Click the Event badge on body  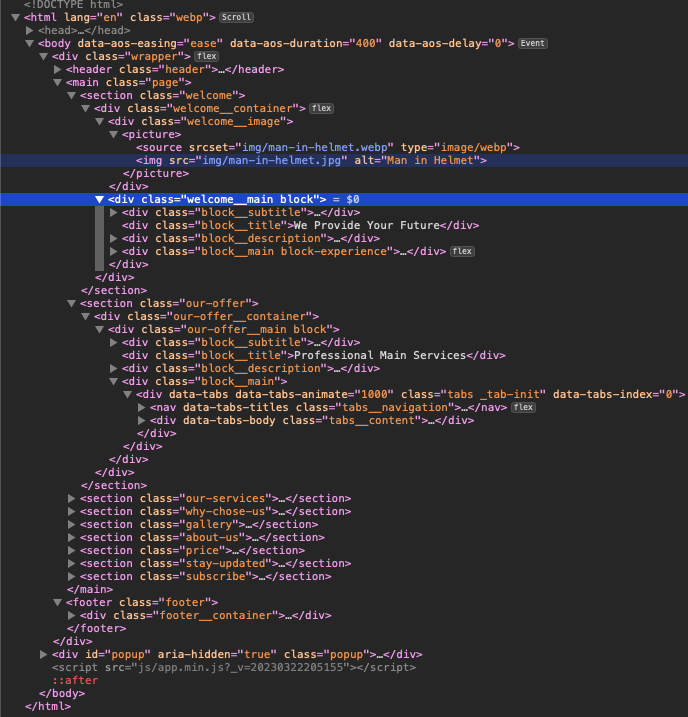(533, 43)
